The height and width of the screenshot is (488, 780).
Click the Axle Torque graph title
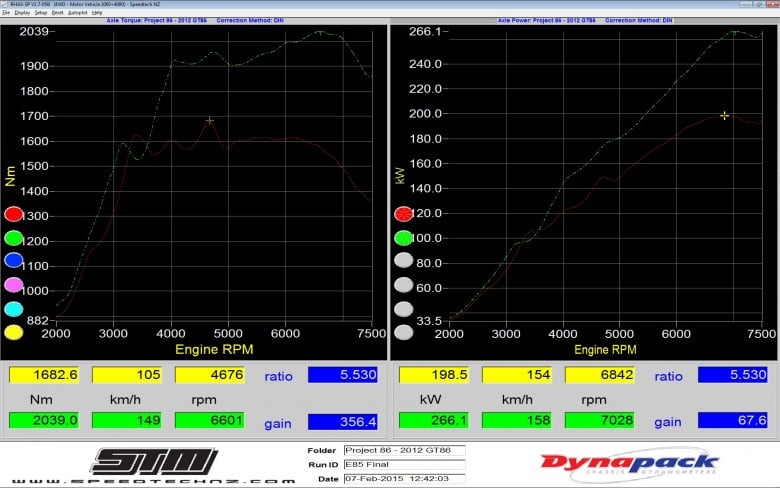[195, 20]
